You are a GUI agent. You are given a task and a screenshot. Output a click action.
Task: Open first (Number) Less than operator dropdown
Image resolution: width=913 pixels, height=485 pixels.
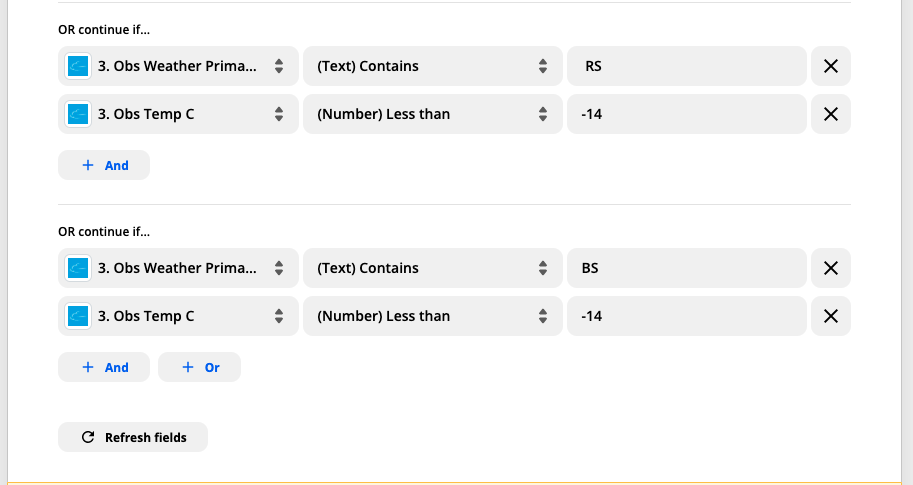[430, 114]
